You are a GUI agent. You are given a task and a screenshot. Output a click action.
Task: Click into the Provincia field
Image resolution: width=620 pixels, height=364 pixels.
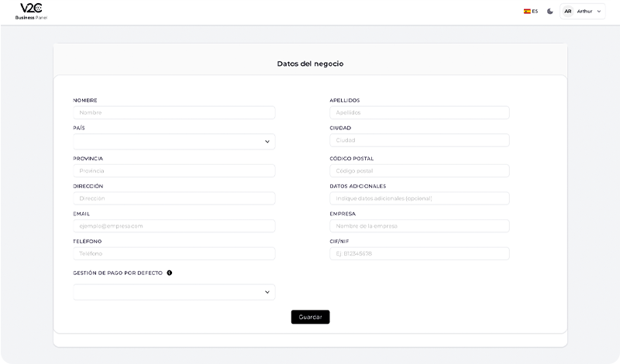tap(174, 171)
